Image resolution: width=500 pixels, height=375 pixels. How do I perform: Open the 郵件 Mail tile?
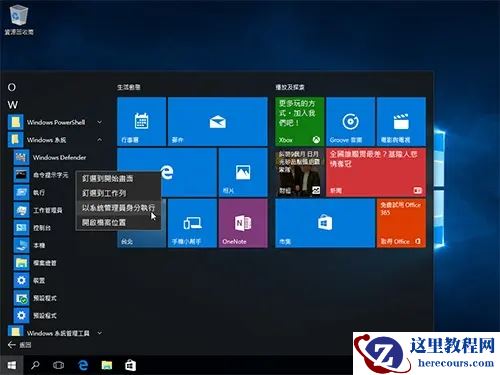218,122
